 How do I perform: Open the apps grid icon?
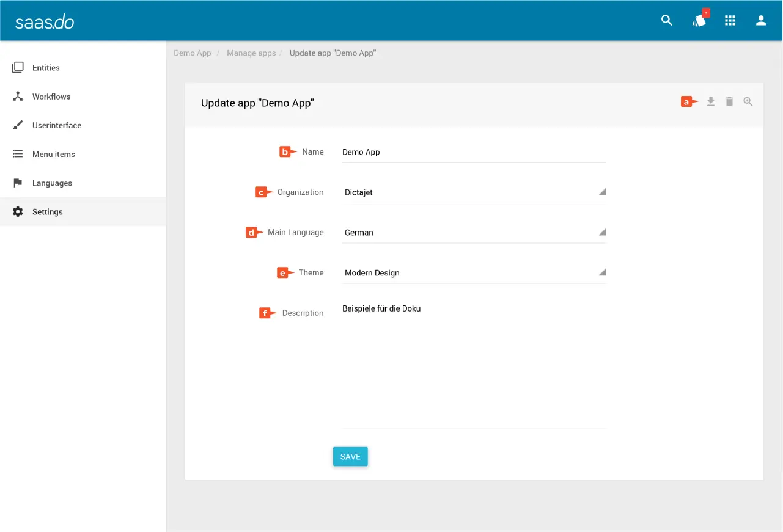(x=730, y=21)
